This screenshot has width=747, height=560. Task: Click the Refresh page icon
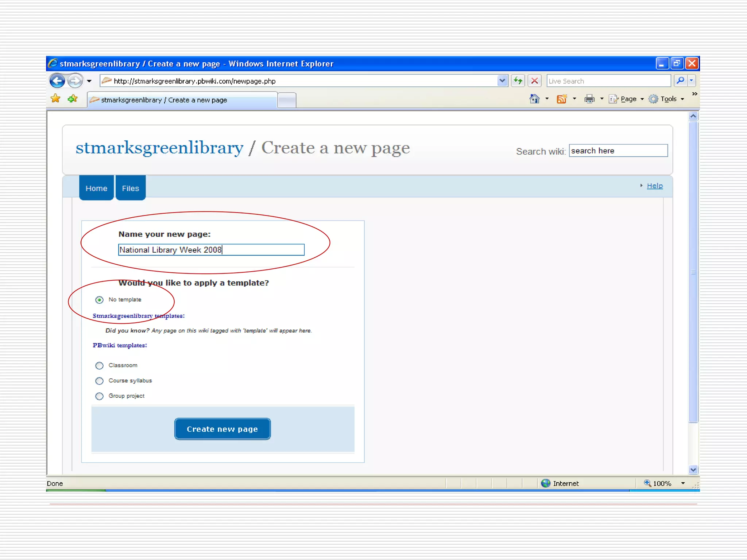pos(518,81)
